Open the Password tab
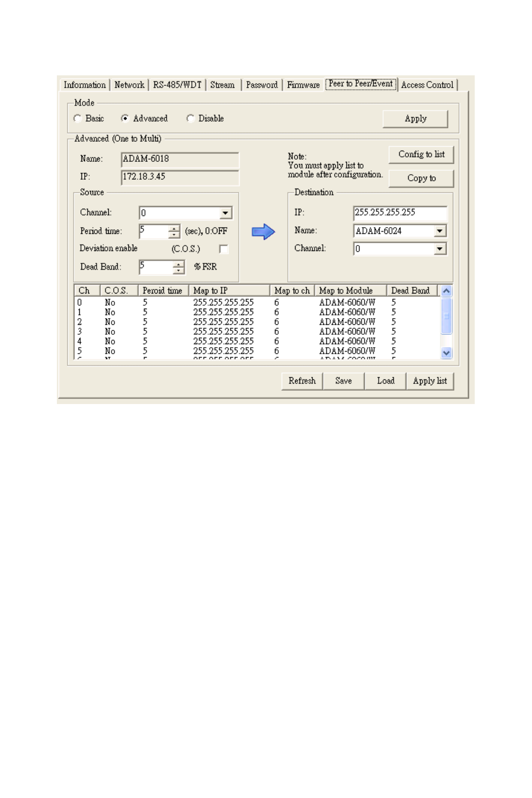This screenshot has width=532, height=798. pyautogui.click(x=262, y=85)
